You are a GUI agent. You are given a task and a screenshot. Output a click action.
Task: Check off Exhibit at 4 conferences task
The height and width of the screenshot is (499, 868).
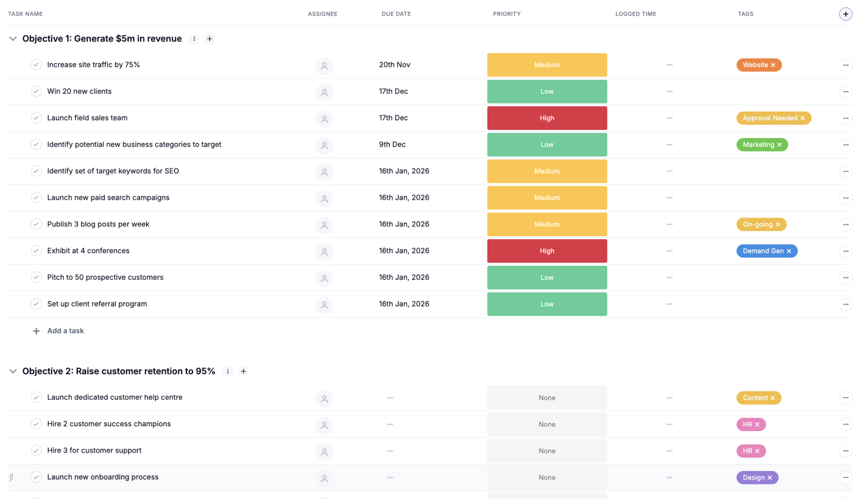coord(36,251)
